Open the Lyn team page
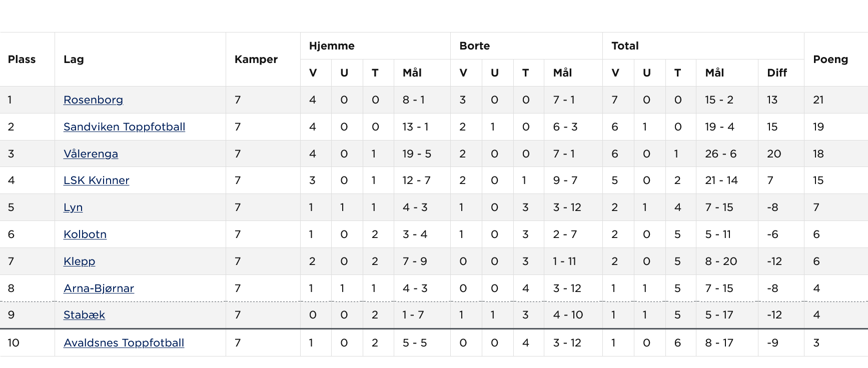The image size is (868, 368). [73, 207]
